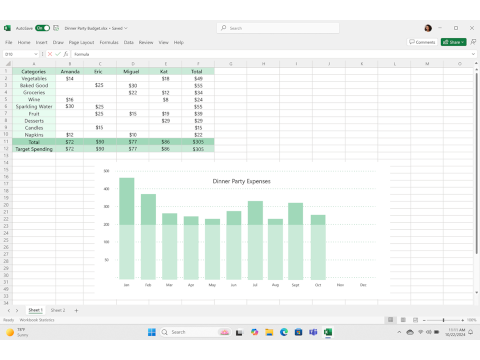Screen dimensions: 480x360
Task: Open the View ribbon tab
Action: (x=163, y=42)
